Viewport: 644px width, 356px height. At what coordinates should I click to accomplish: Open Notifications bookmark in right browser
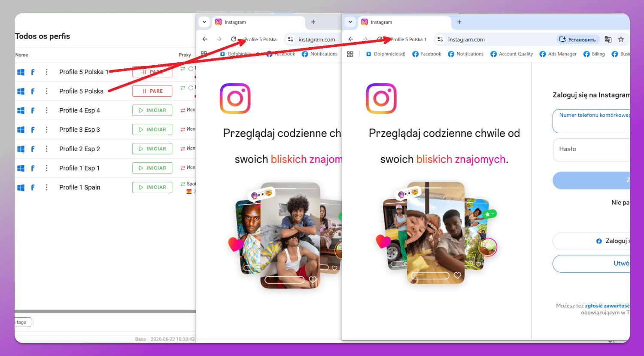[466, 54]
